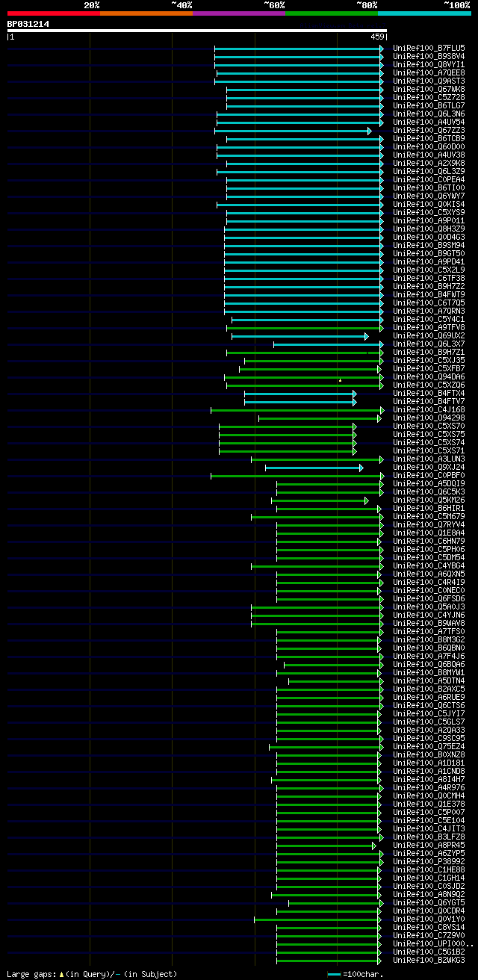Select the UniRef100_Q6CTS6 label
The width and height of the screenshot is (478, 980).
(x=429, y=705)
